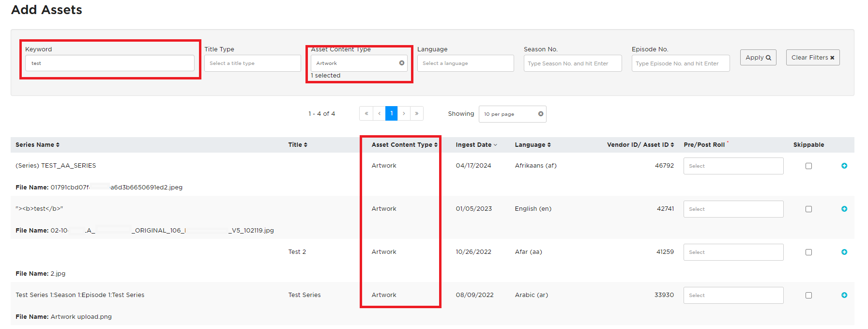Sort by Title column
868x329 pixels.
point(298,145)
